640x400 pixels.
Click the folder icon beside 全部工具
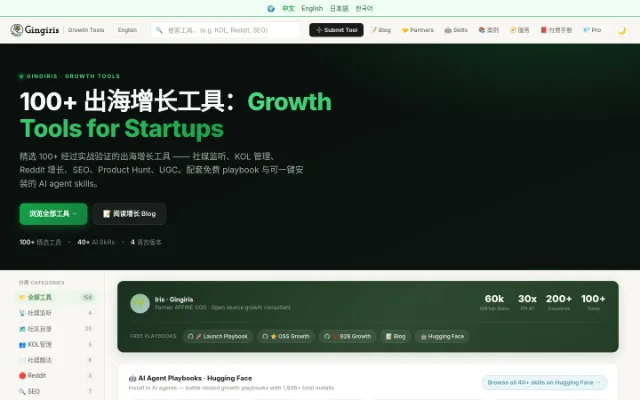(x=22, y=297)
